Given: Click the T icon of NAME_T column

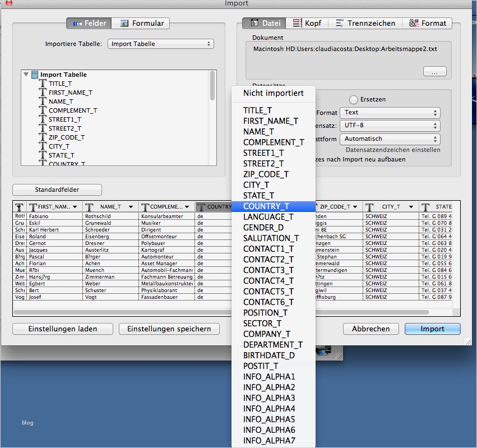Looking at the screenshot, I should [89, 207].
